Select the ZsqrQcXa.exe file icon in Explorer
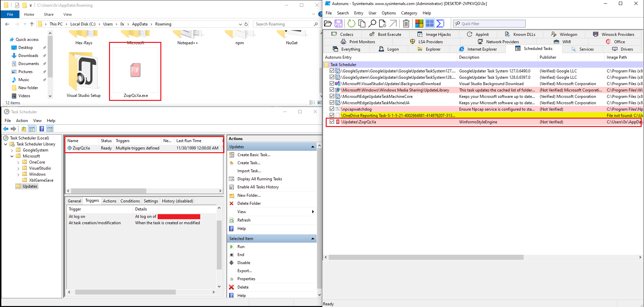644x307 pixels. coord(136,70)
